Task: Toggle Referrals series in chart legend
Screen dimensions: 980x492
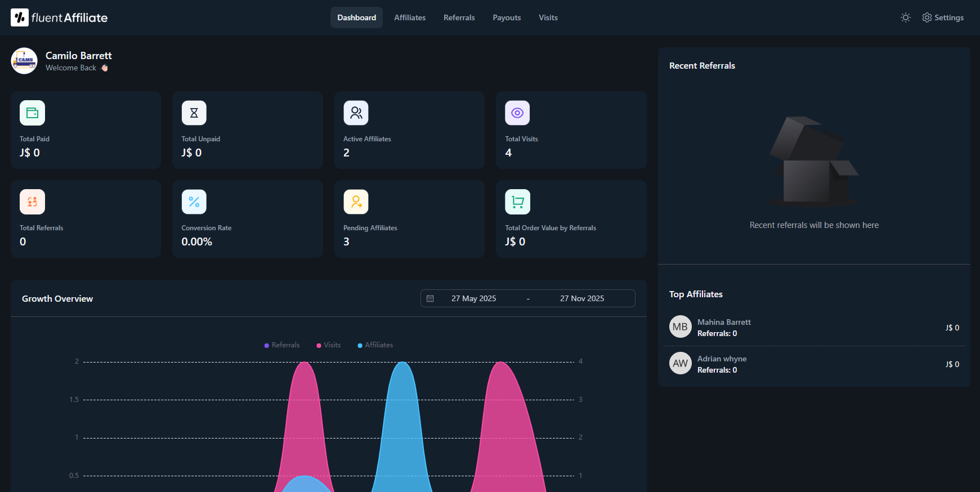Action: [282, 345]
